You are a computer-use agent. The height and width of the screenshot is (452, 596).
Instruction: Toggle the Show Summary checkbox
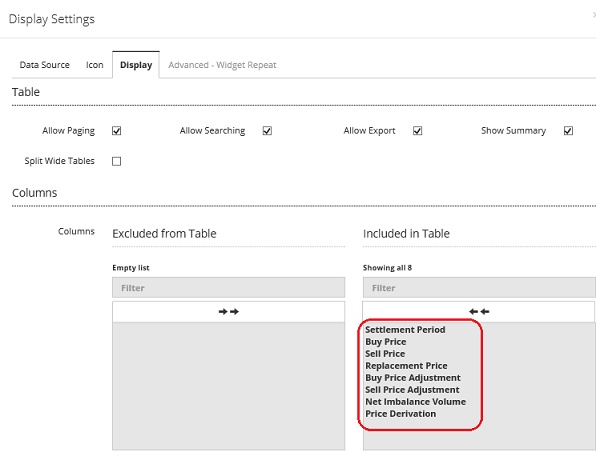click(568, 131)
